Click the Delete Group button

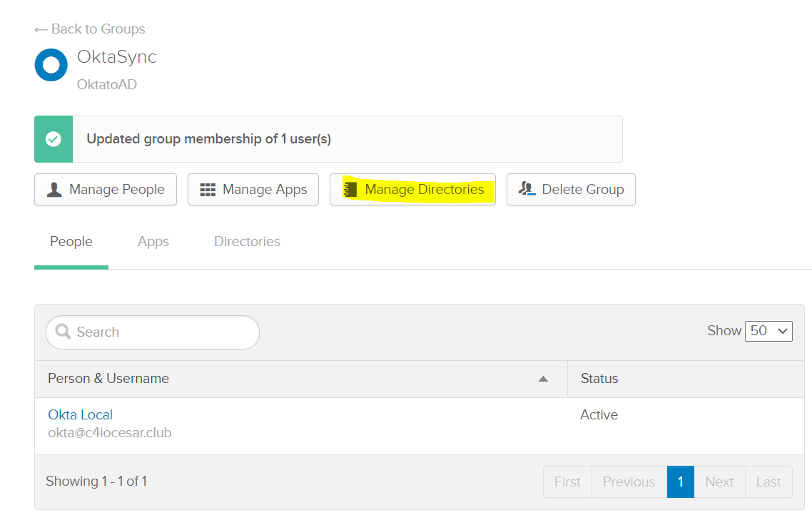click(571, 190)
